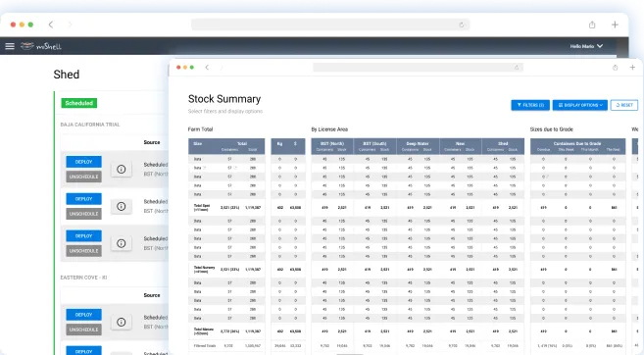The width and height of the screenshot is (644, 355).
Task: Expand the Hello Mario user dropdown
Action: pyautogui.click(x=586, y=46)
